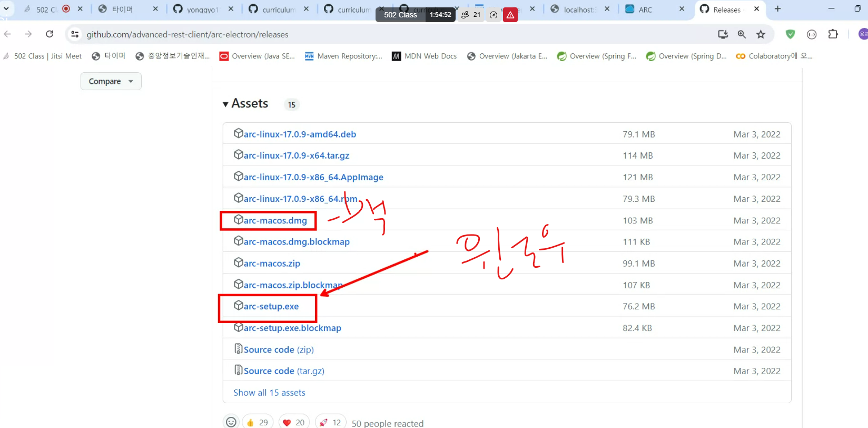Open site information icon in address bar
Screen dimensions: 868x428
(75, 34)
